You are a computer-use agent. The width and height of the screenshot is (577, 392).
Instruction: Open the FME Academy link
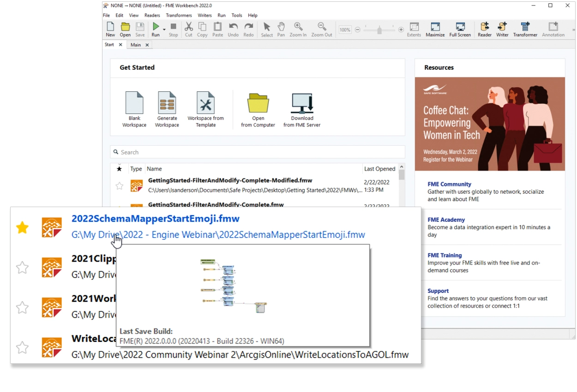point(446,220)
